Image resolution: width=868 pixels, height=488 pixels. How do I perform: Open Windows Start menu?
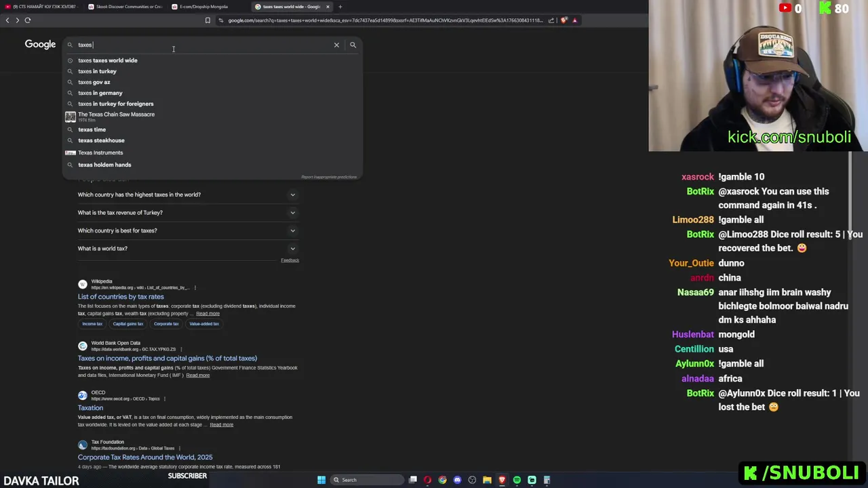pos(321,480)
